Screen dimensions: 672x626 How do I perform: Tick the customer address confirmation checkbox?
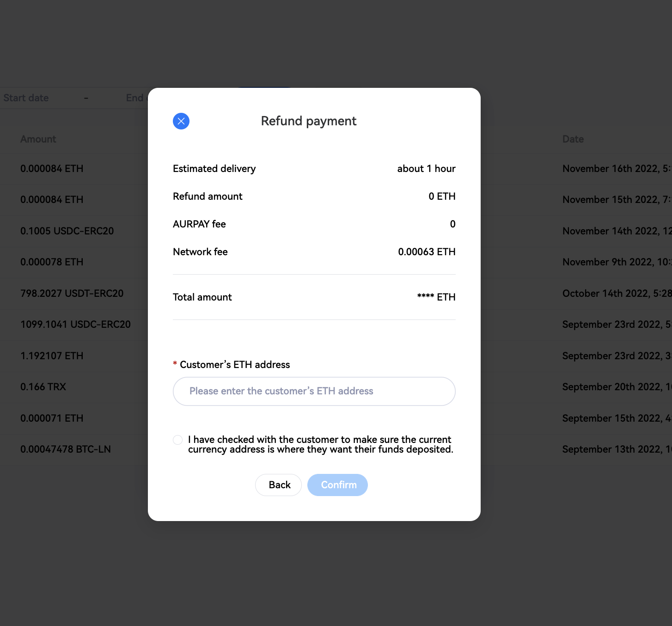pyautogui.click(x=178, y=440)
